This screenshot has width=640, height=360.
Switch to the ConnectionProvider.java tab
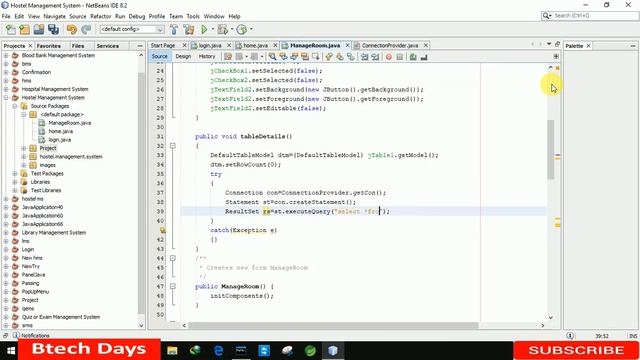(x=390, y=45)
